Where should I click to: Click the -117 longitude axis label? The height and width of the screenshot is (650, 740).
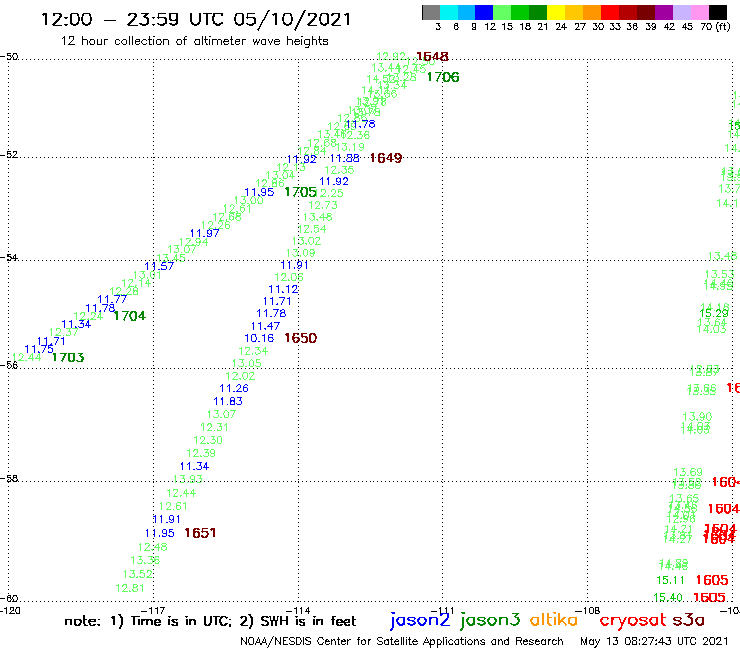click(153, 610)
